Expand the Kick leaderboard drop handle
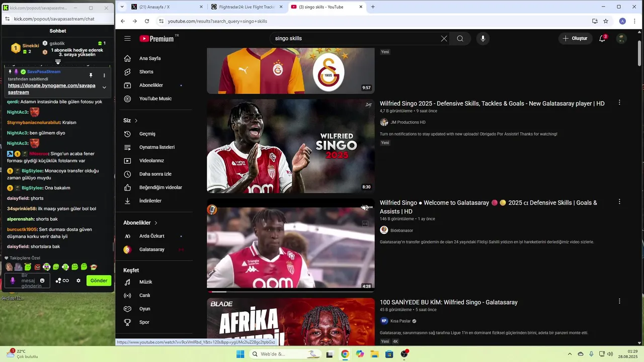 coord(58,62)
